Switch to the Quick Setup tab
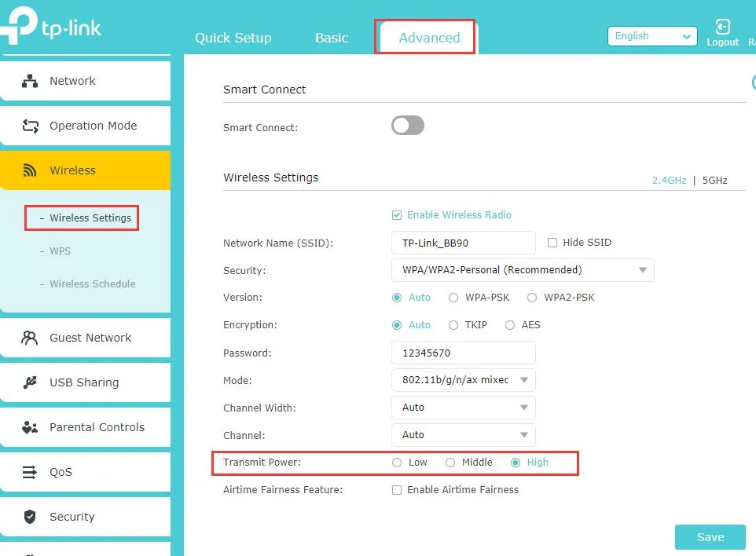Screen dimensions: 756x556 [x=233, y=38]
